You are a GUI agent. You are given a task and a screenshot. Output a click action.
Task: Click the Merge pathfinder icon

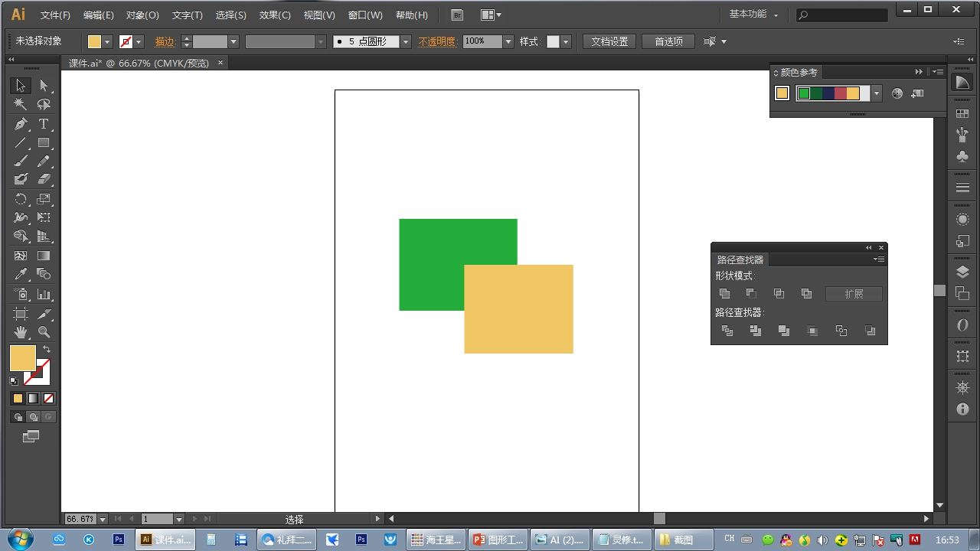[784, 331]
